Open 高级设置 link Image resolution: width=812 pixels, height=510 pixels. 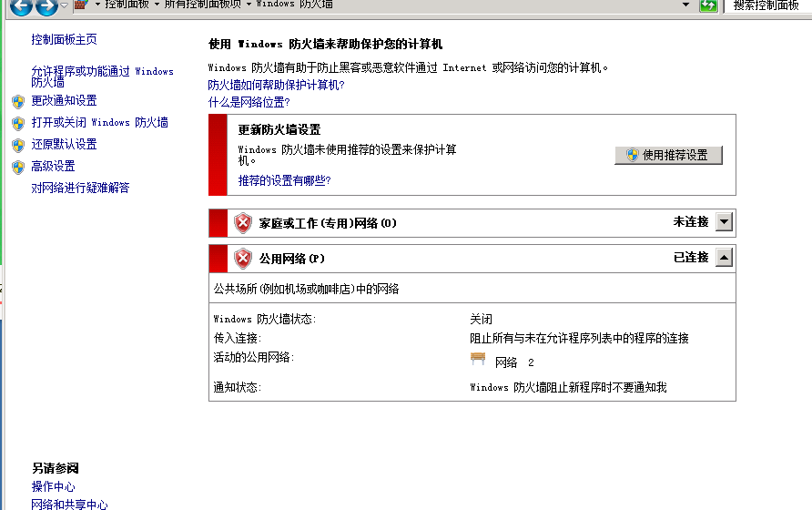53,166
